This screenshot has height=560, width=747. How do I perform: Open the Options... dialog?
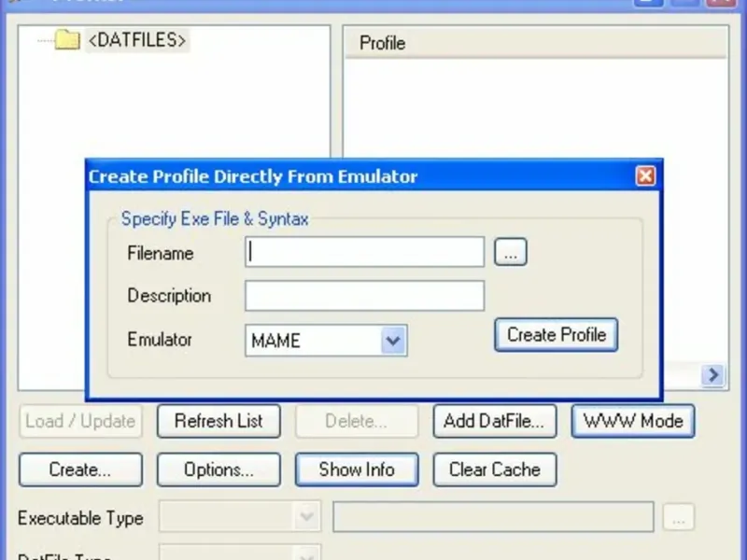[x=218, y=470]
